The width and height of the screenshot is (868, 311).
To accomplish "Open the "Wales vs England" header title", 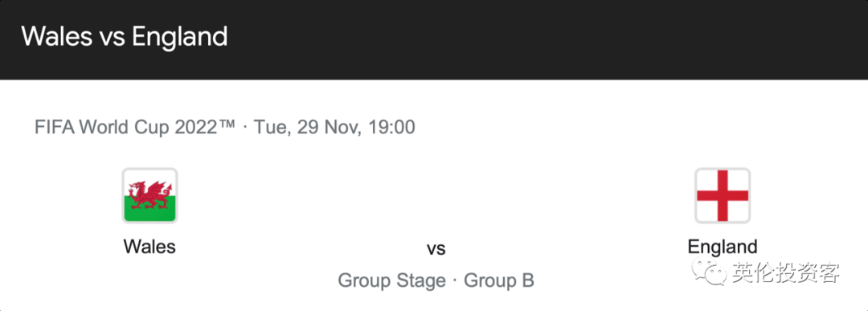I will point(125,36).
